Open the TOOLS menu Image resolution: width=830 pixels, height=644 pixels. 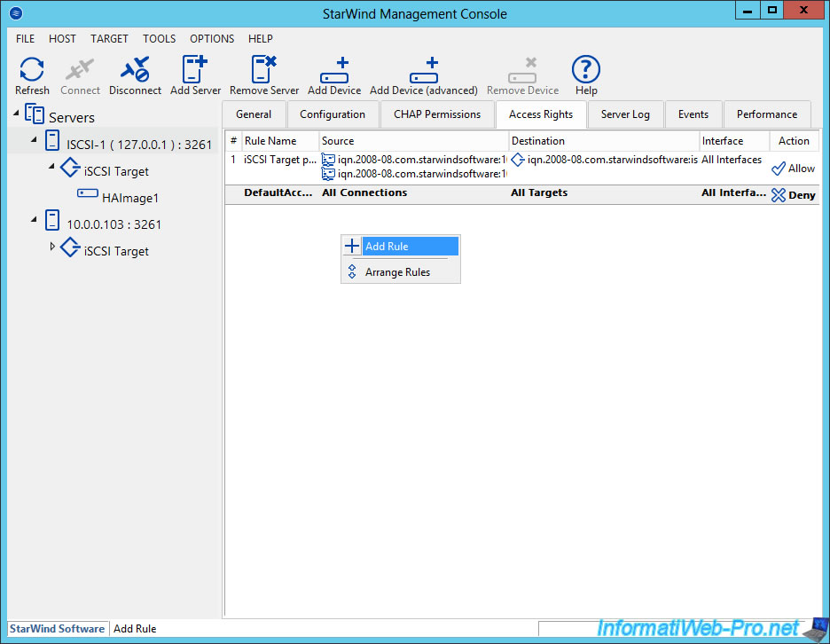tap(159, 39)
